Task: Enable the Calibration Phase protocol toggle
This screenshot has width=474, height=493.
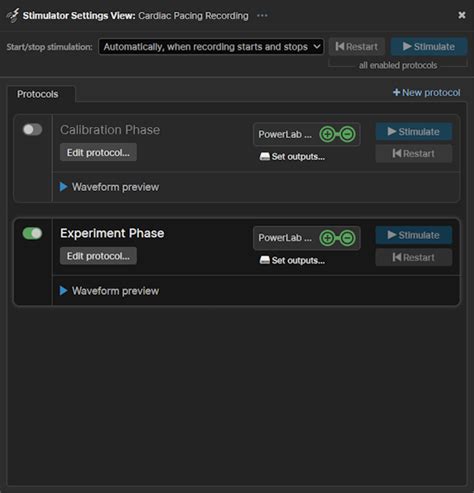Action: tap(32, 129)
